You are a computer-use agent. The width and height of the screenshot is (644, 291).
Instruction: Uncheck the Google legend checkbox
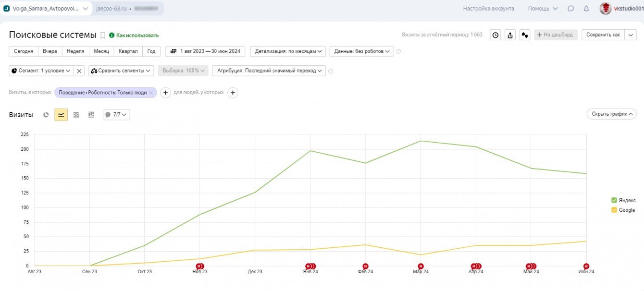614,210
